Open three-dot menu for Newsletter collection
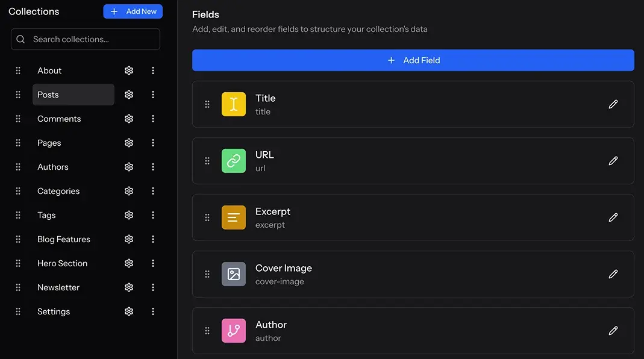 pyautogui.click(x=153, y=287)
